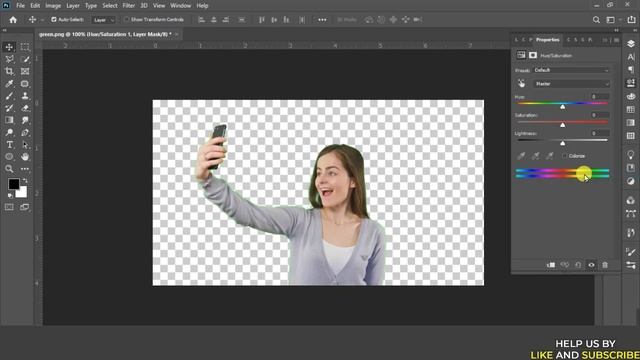Click the Hue value input field
Screen dimensions: 640x360
click(599, 97)
